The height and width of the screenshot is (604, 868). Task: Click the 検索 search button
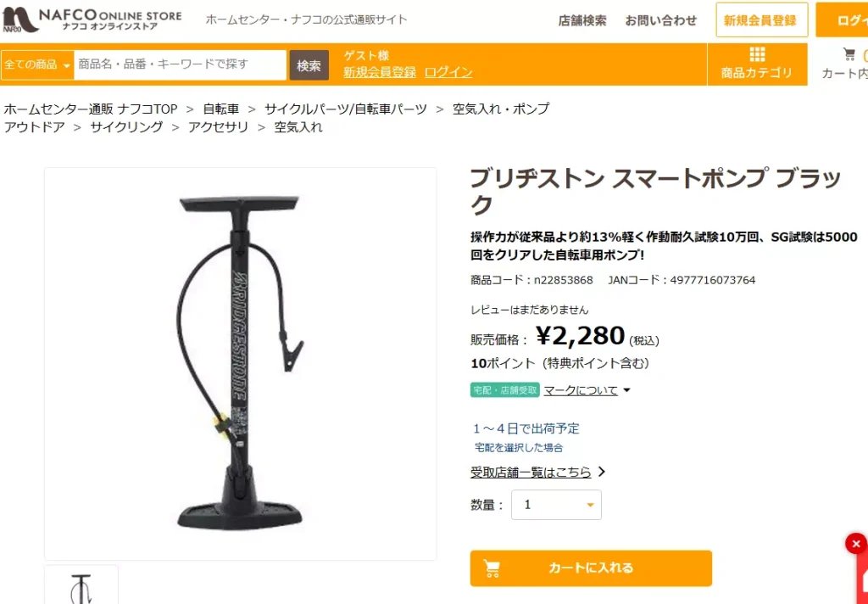point(309,65)
